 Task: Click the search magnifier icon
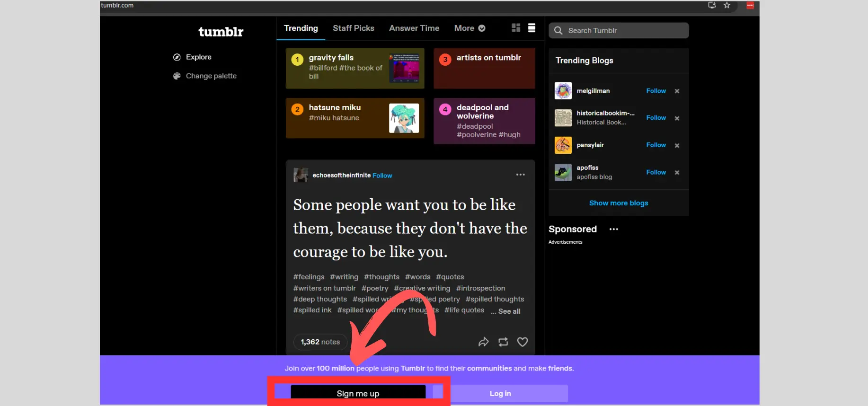click(558, 30)
